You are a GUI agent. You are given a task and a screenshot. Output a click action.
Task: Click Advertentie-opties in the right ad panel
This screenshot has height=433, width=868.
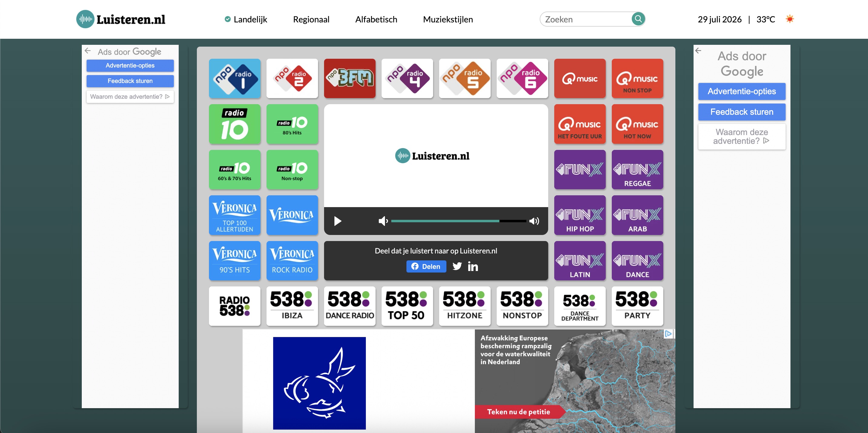(742, 91)
